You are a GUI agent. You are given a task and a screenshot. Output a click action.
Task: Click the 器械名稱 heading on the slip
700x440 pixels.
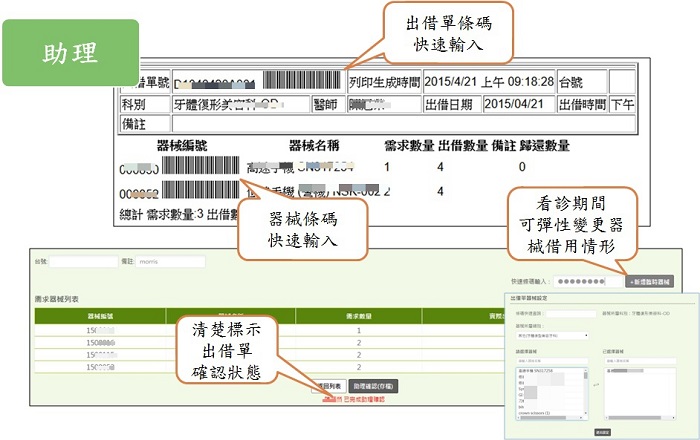click(x=314, y=145)
